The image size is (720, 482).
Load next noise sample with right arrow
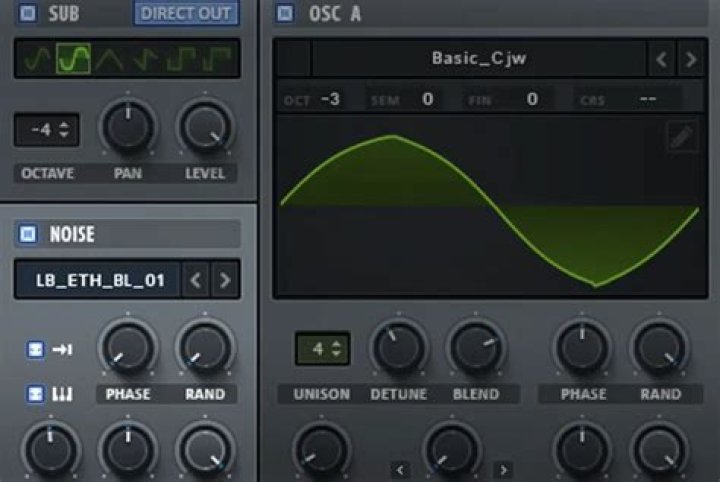225,280
